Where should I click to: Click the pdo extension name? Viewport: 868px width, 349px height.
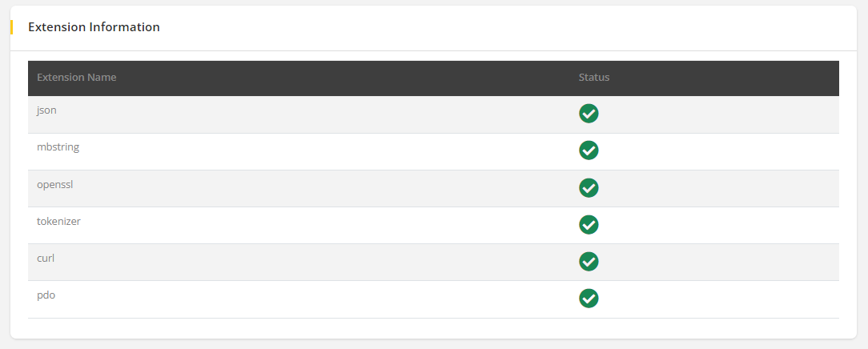click(46, 295)
